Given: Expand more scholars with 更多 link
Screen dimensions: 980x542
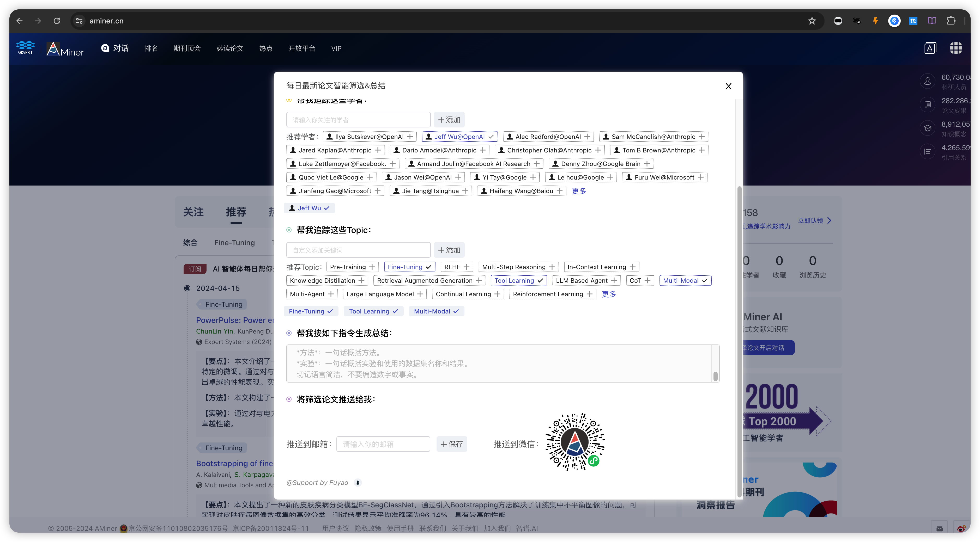Looking at the screenshot, I should (579, 191).
